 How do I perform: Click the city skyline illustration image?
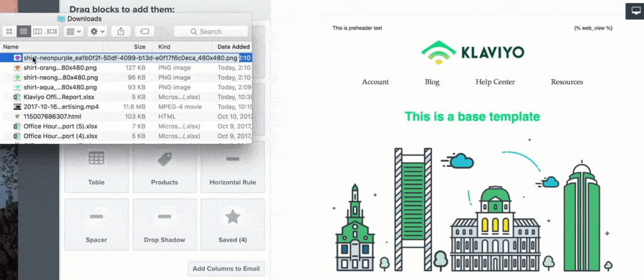[472, 205]
